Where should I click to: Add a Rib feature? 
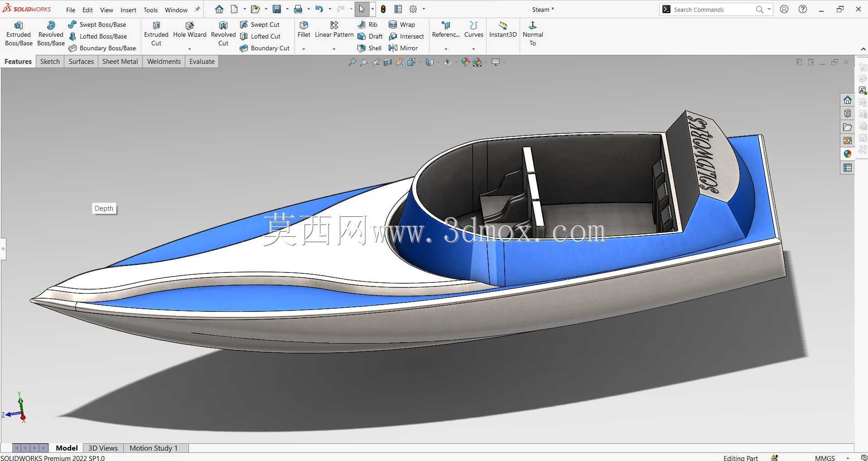pyautogui.click(x=367, y=24)
